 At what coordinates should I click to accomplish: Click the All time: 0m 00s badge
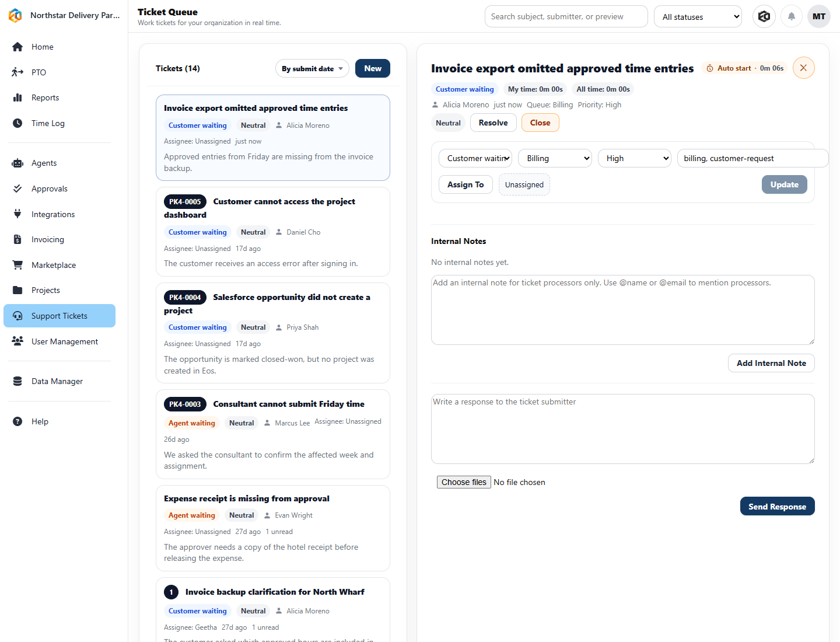click(x=603, y=89)
